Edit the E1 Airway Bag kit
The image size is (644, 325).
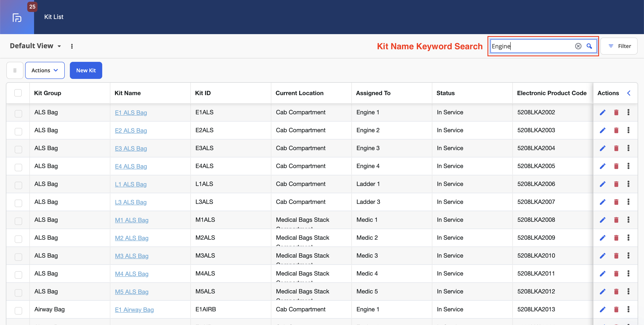602,309
